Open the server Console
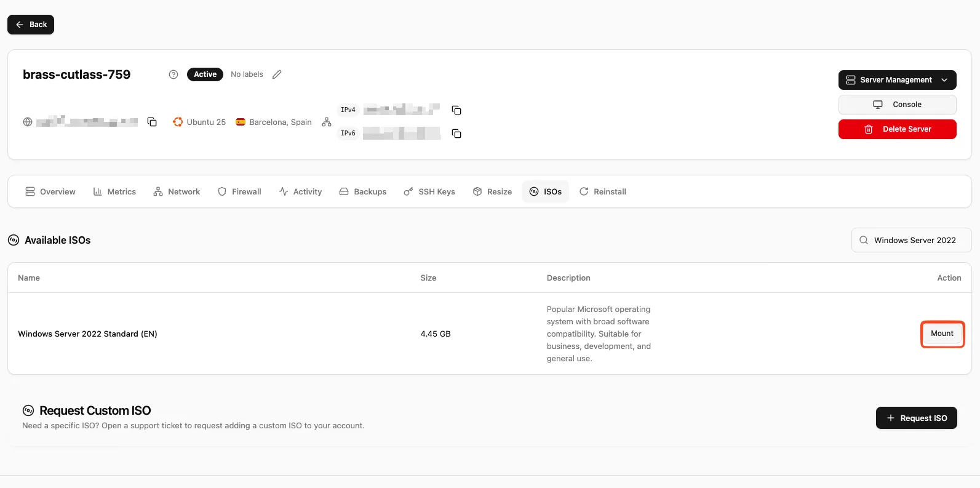This screenshot has width=980, height=488. (x=897, y=105)
